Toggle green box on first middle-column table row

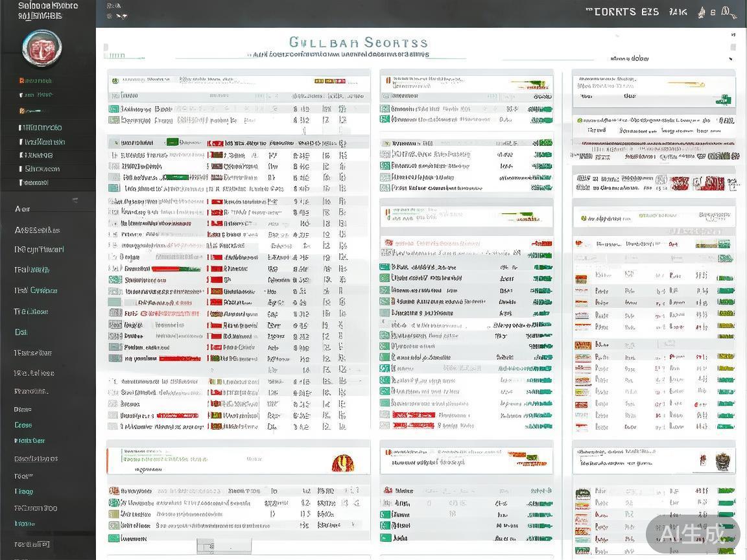point(385,110)
